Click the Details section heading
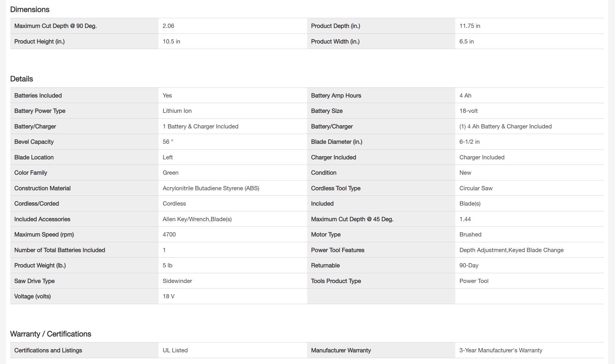 [21, 79]
